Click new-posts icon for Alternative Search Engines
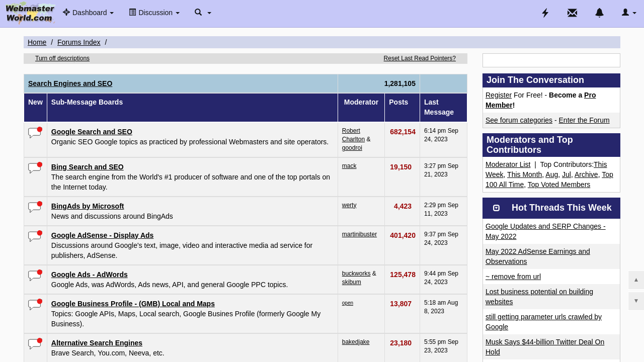Viewport: 644px width, 362px height. [35, 344]
